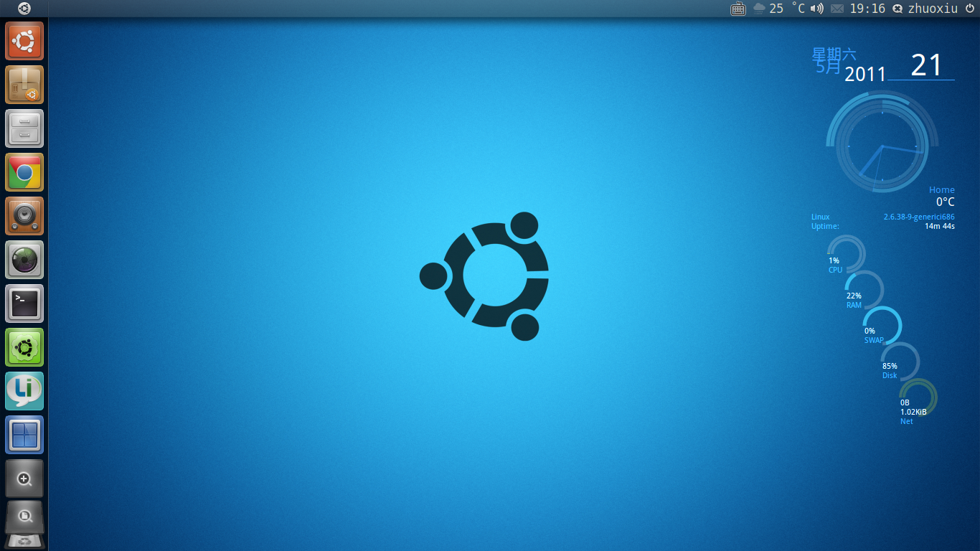980x551 pixels.
Task: Open the Ubuntu dash home launcher icon
Action: pyautogui.click(x=24, y=41)
